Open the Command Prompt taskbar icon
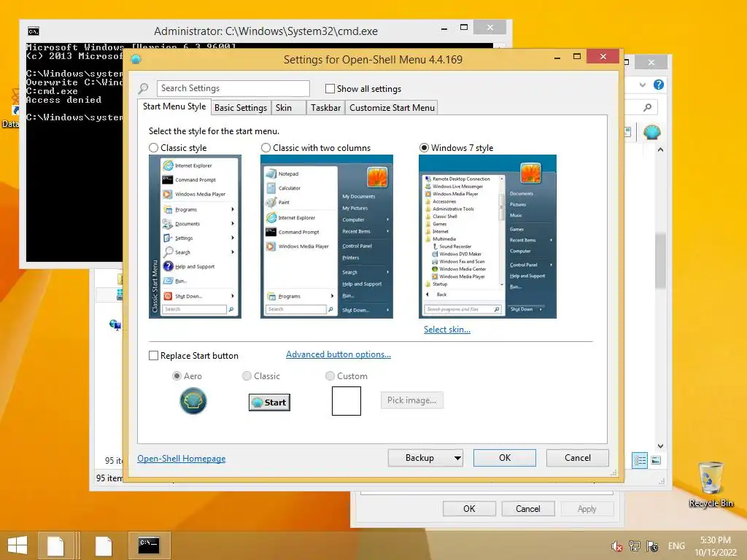747x560 pixels. tap(149, 545)
